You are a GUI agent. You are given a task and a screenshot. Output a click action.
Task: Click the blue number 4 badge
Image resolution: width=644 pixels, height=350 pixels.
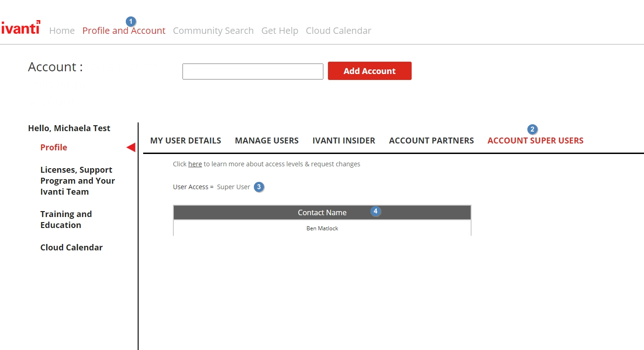[x=376, y=211]
